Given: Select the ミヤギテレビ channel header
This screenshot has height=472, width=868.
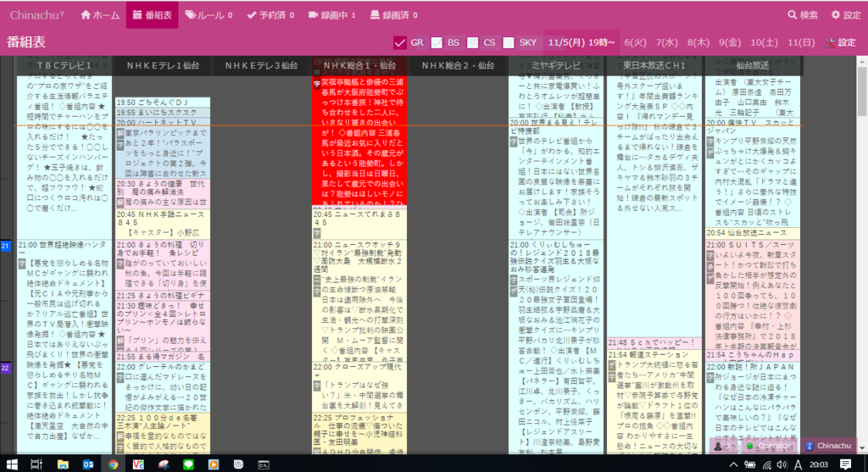Looking at the screenshot, I should 556,65.
